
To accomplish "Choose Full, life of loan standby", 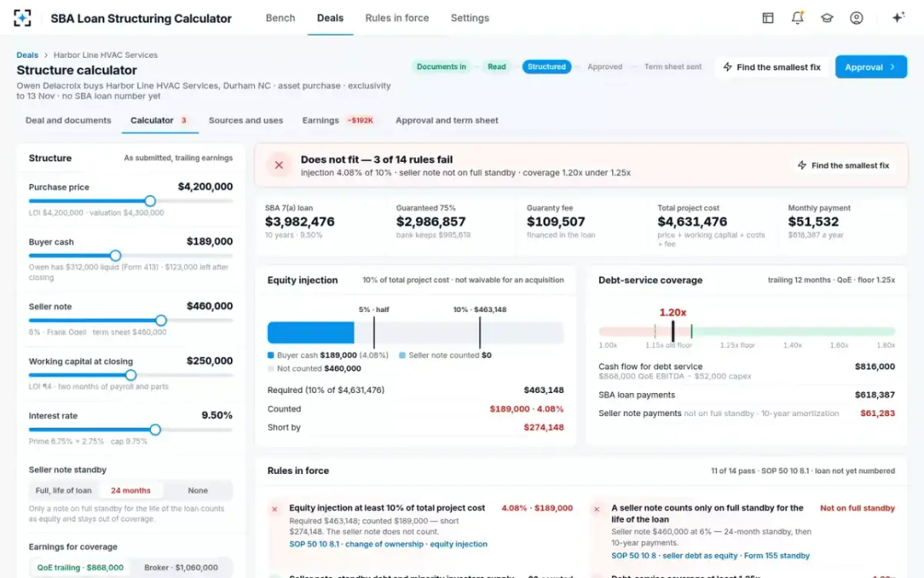I will tap(63, 490).
